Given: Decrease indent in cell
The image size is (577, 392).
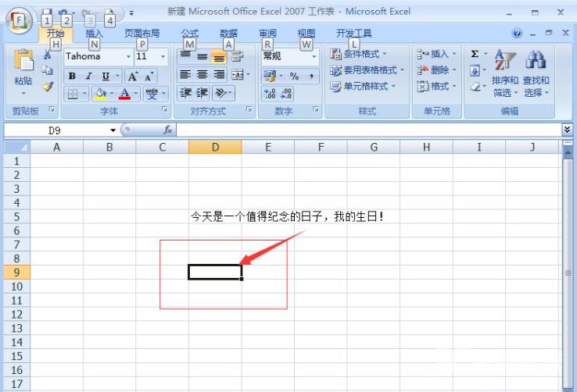Looking at the screenshot, I should [x=185, y=93].
